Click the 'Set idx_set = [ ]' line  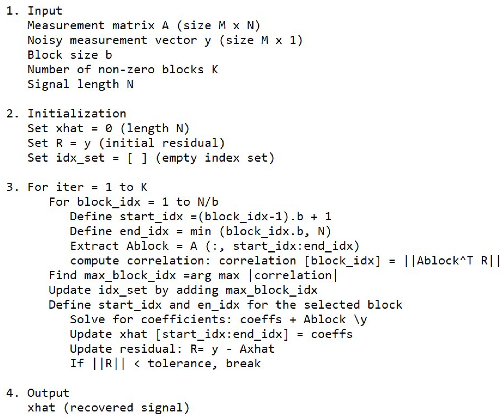(x=150, y=158)
